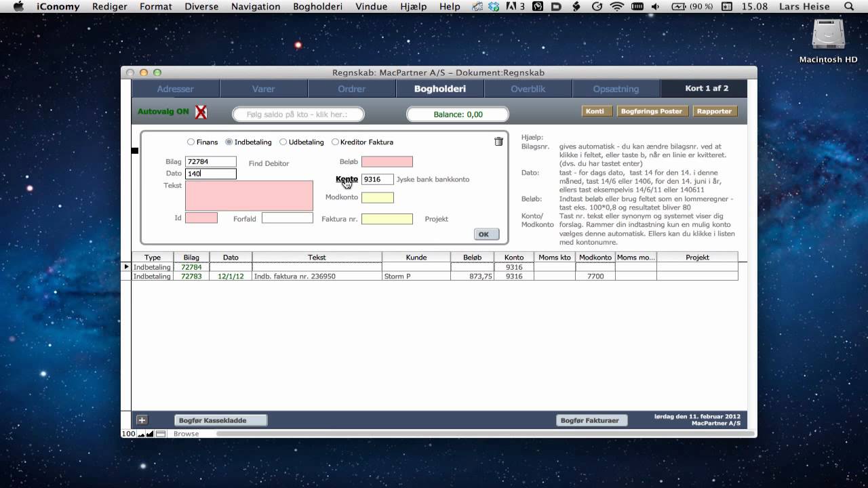Click the Bogførings Poster button
This screenshot has width=868, height=488.
click(x=652, y=111)
